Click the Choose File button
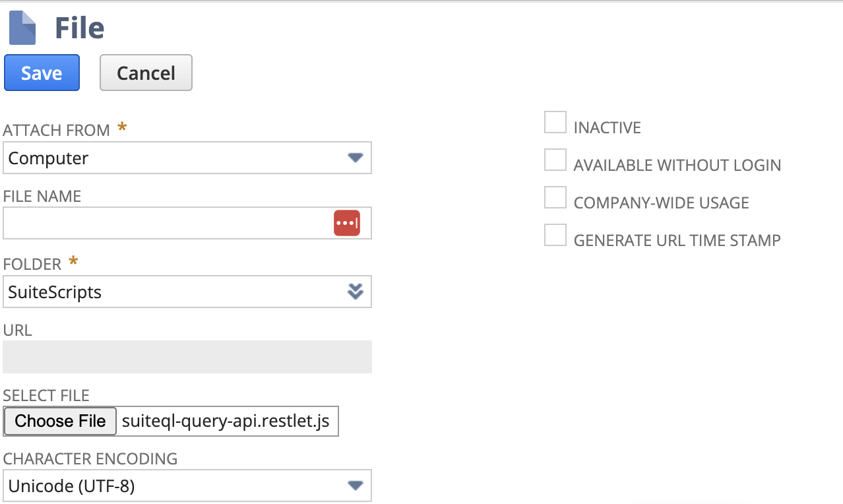Viewport: 843px width, 504px height. coord(60,421)
